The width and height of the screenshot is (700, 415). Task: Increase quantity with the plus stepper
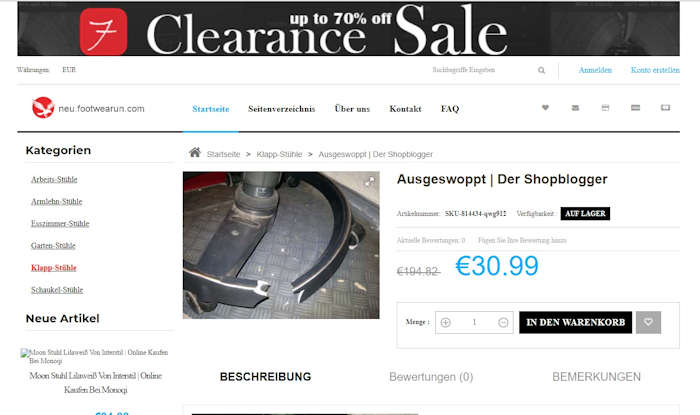[446, 322]
